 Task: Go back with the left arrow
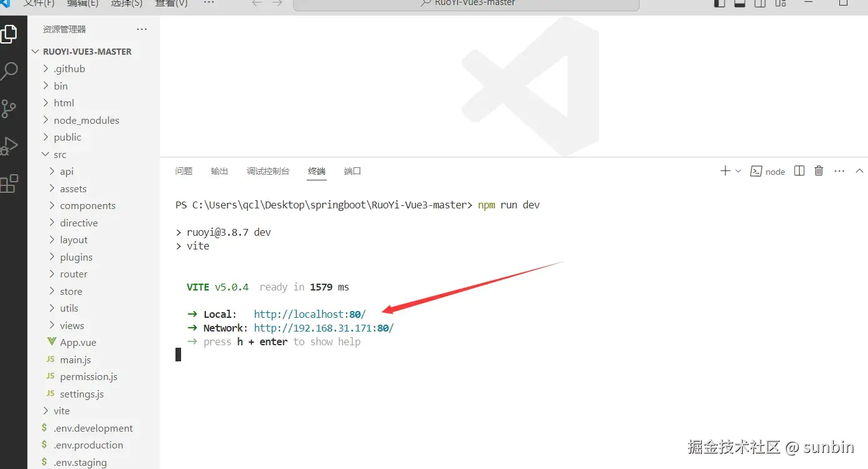click(257, 4)
